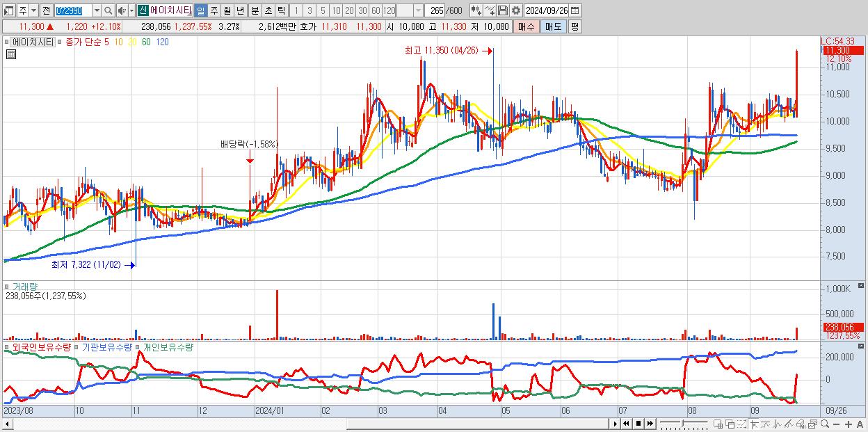Click the 60-day moving average legend label

(146, 42)
